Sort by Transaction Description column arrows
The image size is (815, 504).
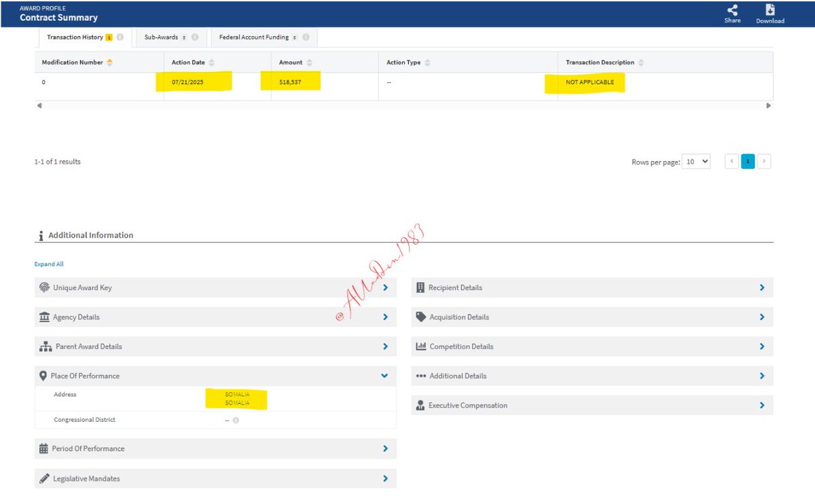641,62
